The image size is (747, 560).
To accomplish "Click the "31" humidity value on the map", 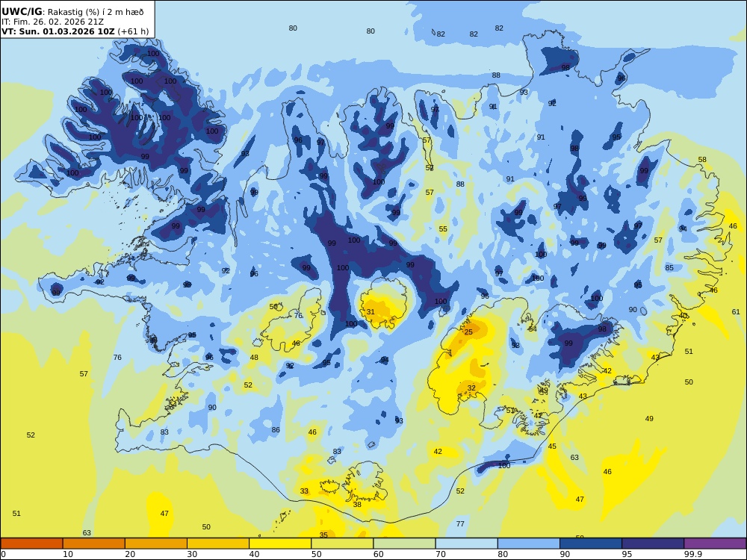I will (371, 312).
